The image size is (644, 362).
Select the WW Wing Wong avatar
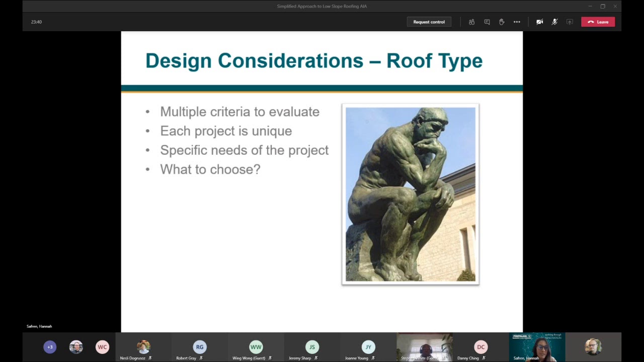click(256, 347)
